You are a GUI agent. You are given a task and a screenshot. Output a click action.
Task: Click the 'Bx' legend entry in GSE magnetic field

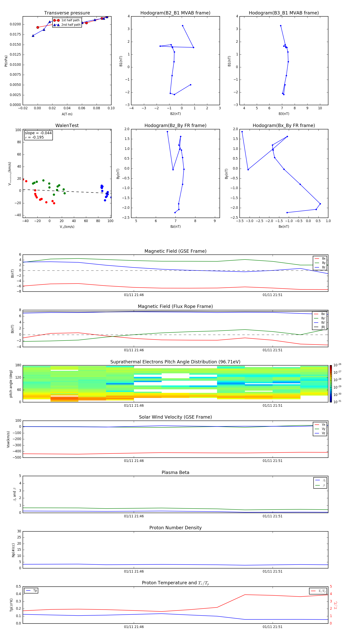pyautogui.click(x=320, y=259)
